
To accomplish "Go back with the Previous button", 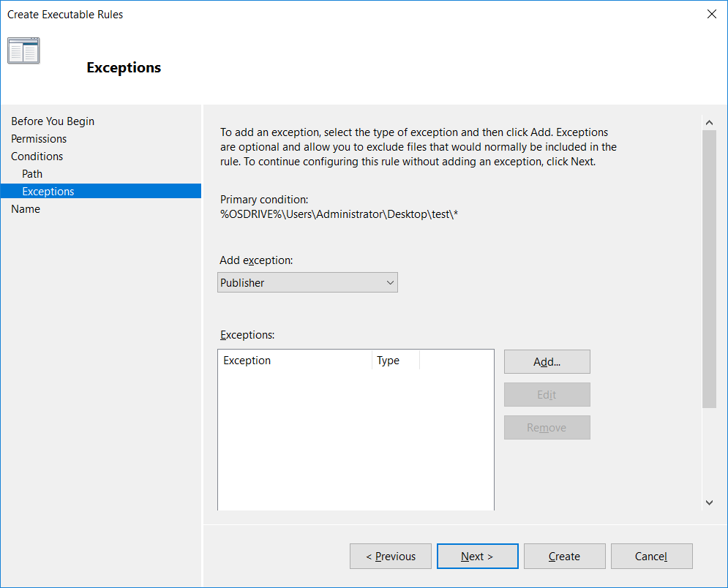I will pyautogui.click(x=391, y=556).
